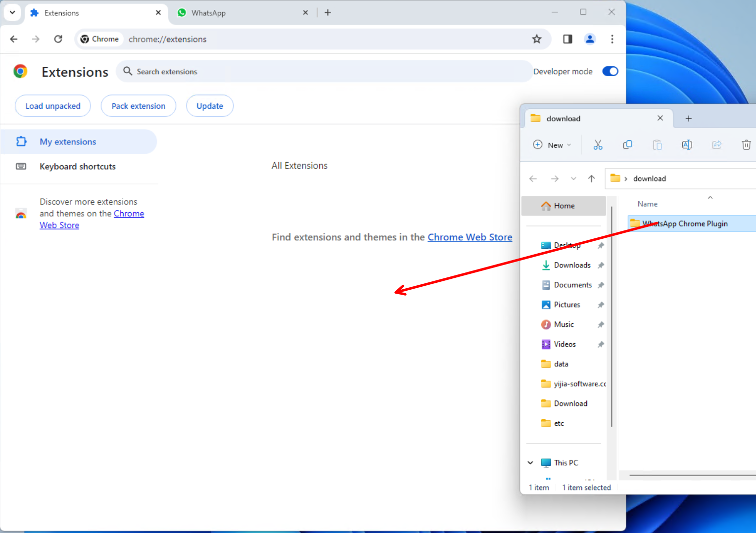Viewport: 756px width, 533px height.
Task: Collapse the This PC tree node
Action: pyautogui.click(x=530, y=463)
